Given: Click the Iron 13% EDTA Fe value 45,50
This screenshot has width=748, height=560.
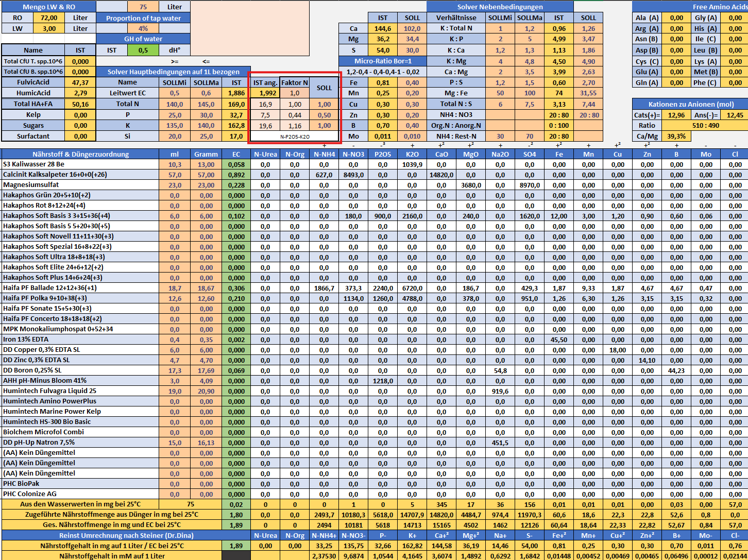Looking at the screenshot, I should tap(559, 340).
